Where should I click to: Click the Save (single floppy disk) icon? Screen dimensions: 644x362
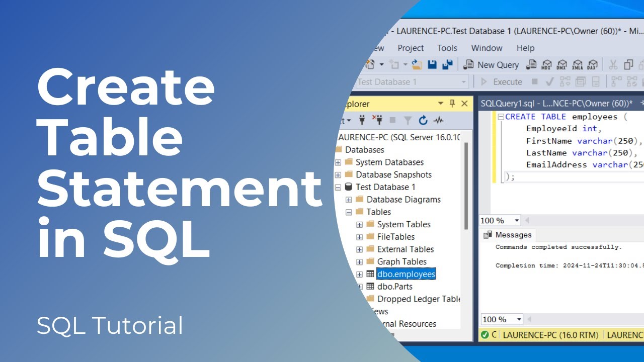pyautogui.click(x=432, y=64)
